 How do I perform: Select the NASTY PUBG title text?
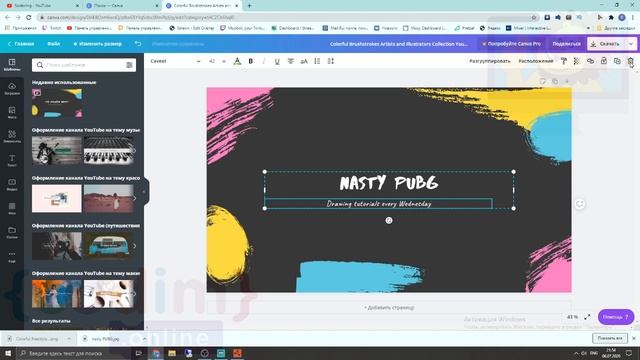(389, 183)
